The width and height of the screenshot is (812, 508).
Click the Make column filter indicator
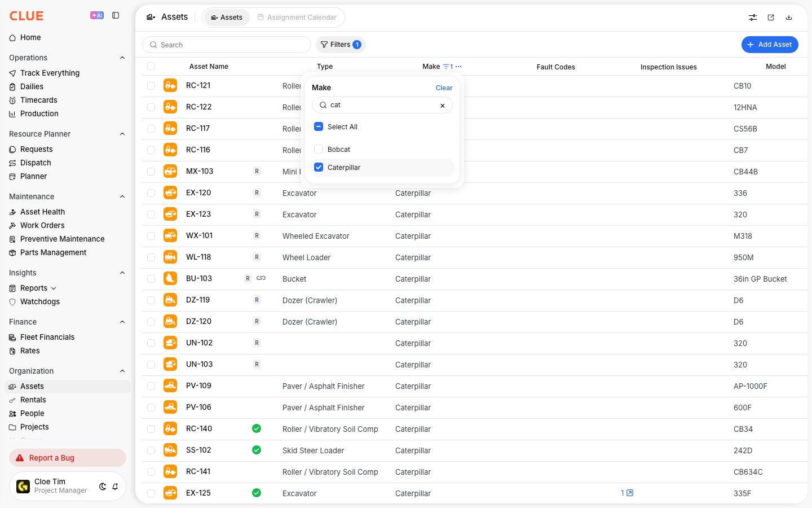pyautogui.click(x=448, y=67)
